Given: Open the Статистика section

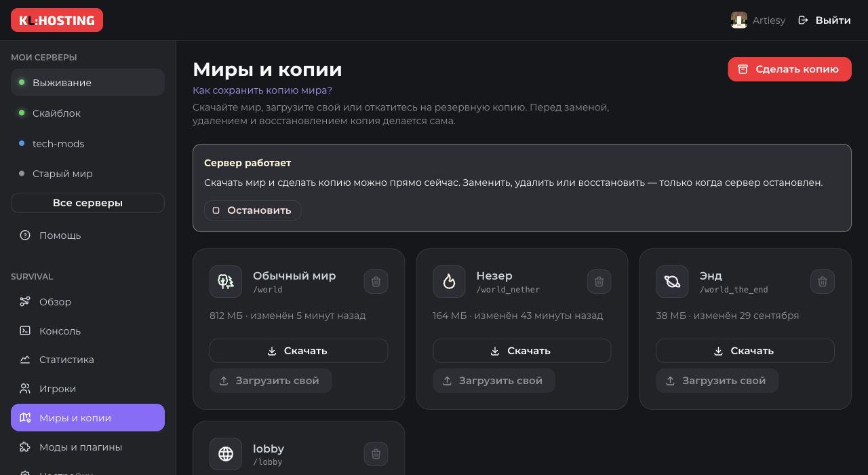Looking at the screenshot, I should coord(87,360).
